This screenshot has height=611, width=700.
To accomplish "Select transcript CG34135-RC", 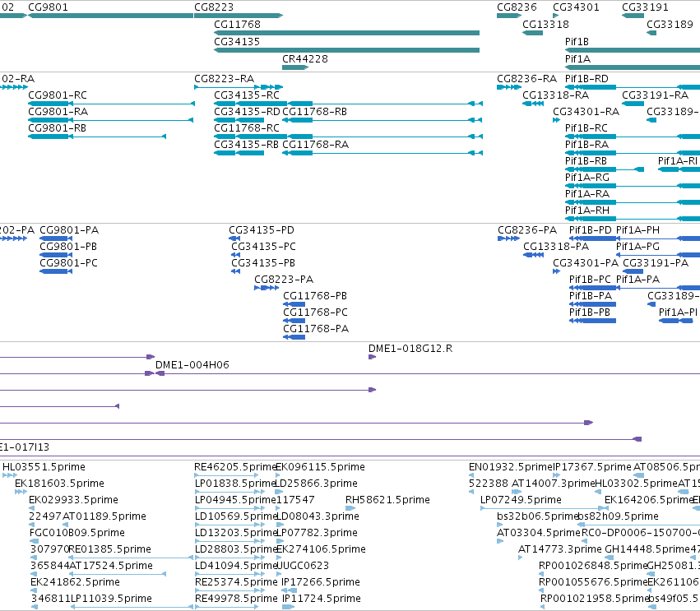I will tap(247, 95).
